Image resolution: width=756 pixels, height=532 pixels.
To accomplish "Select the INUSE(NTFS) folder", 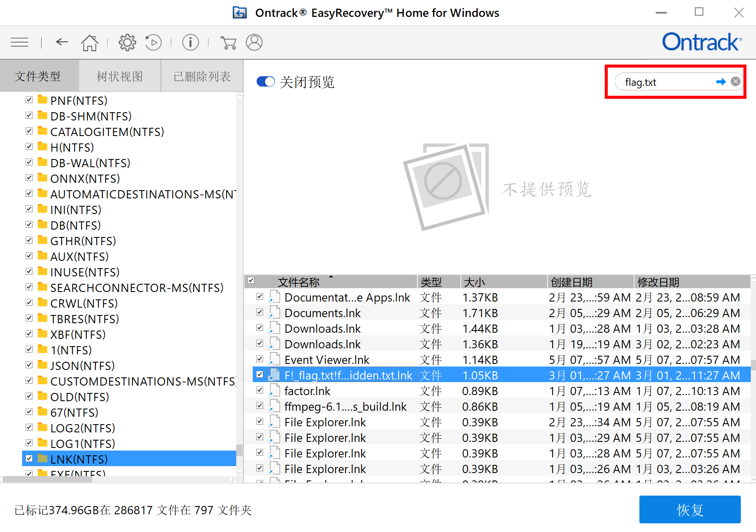I will (85, 272).
